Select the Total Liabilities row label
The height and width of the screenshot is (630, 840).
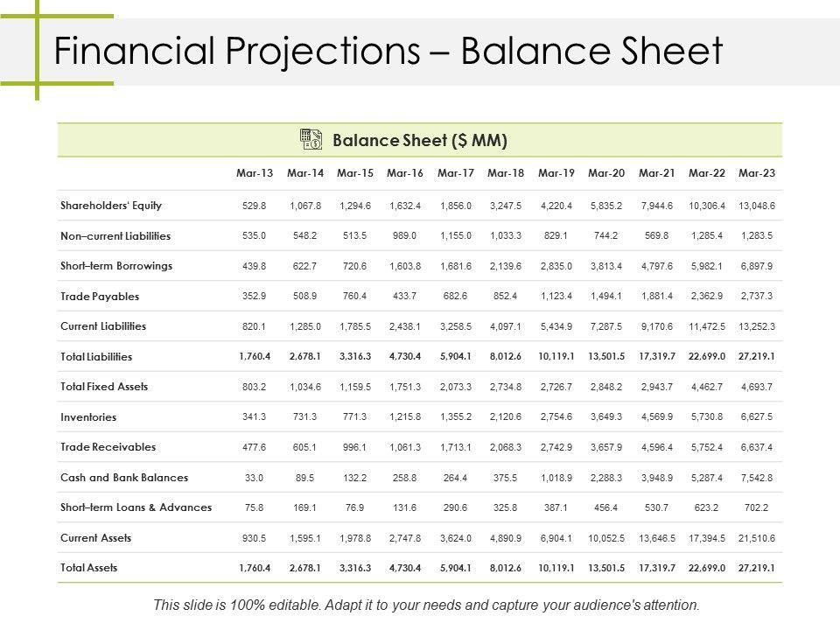[x=96, y=357]
